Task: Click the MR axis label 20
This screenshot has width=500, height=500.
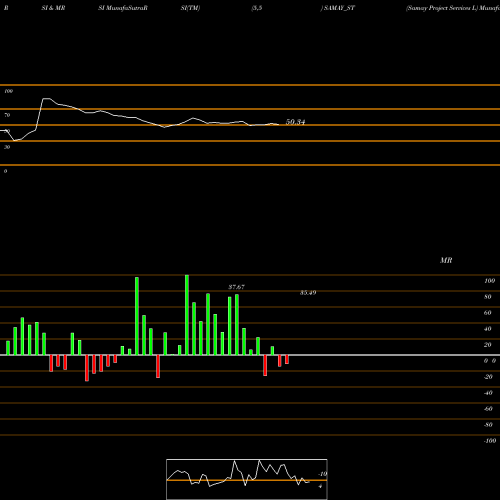Action: pyautogui.click(x=488, y=345)
